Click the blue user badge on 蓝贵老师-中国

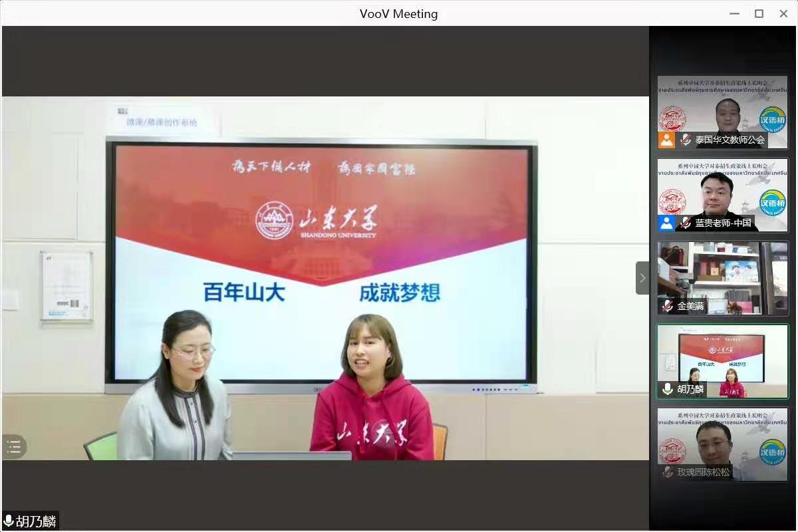click(667, 223)
